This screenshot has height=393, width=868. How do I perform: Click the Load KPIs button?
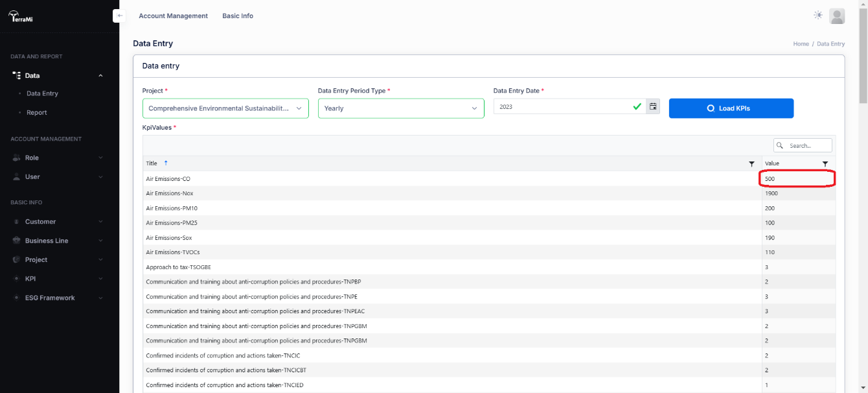tap(731, 108)
